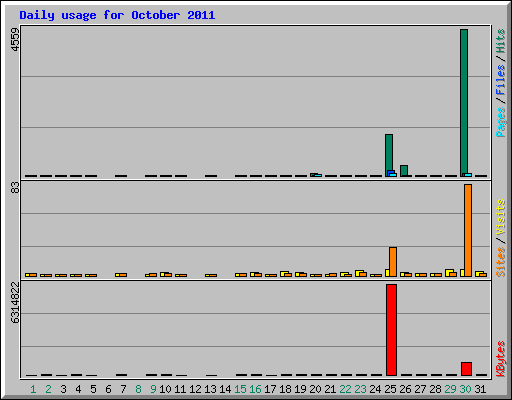This screenshot has height=400, width=512.
Task: Click day 16 on the x-axis
Action: (x=255, y=389)
